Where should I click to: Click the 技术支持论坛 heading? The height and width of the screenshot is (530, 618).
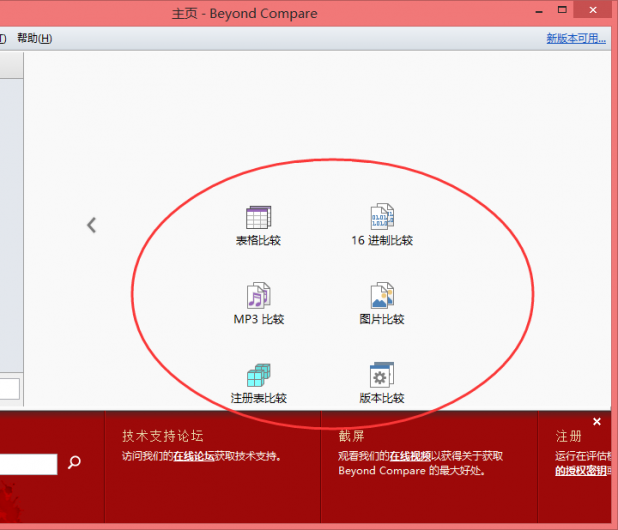click(163, 436)
